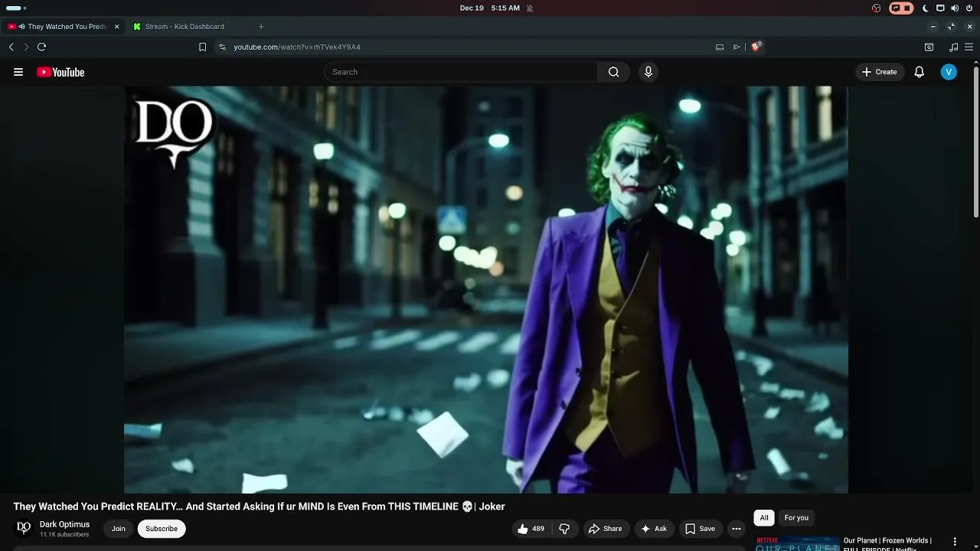Open the YouTube hamburger guide menu
The width and height of the screenshot is (980, 551).
(x=18, y=72)
